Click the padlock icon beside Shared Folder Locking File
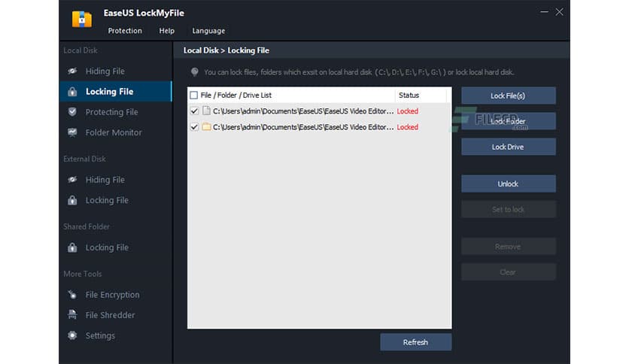The image size is (629, 364). (72, 247)
